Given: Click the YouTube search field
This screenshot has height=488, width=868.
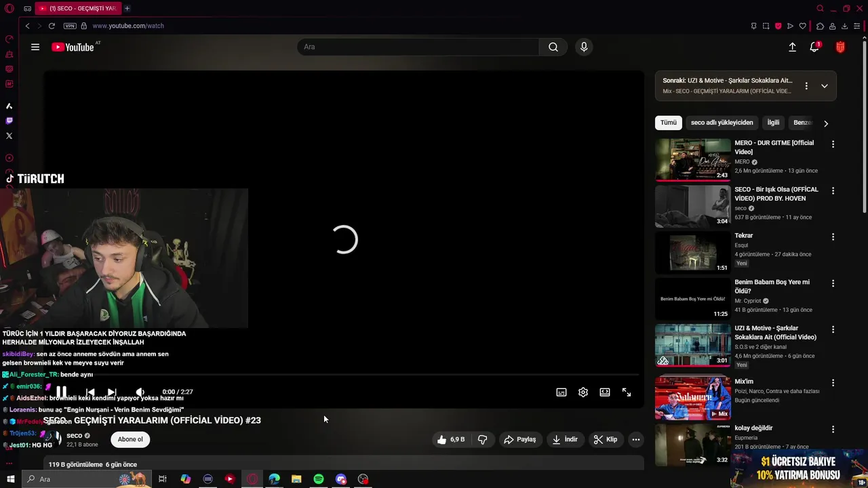Looking at the screenshot, I should pyautogui.click(x=418, y=47).
